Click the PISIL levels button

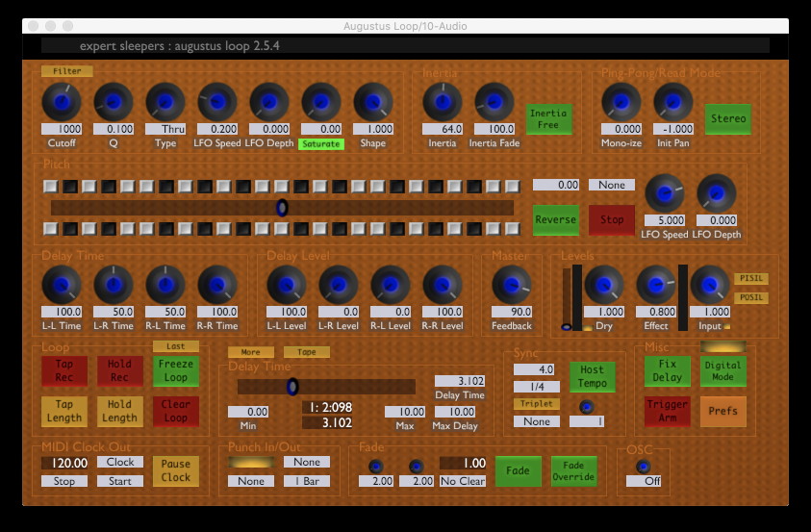[751, 278]
